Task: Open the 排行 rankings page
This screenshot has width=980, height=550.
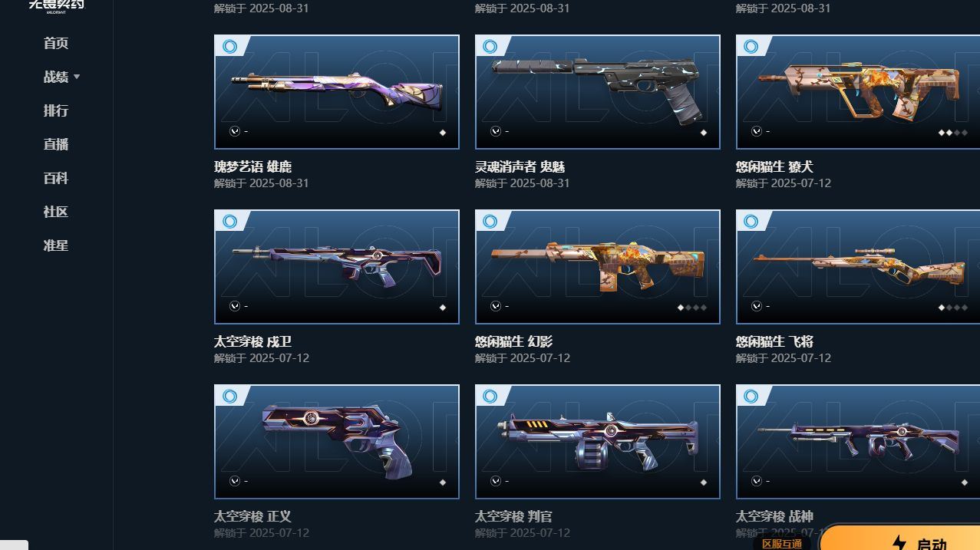Action: point(56,110)
